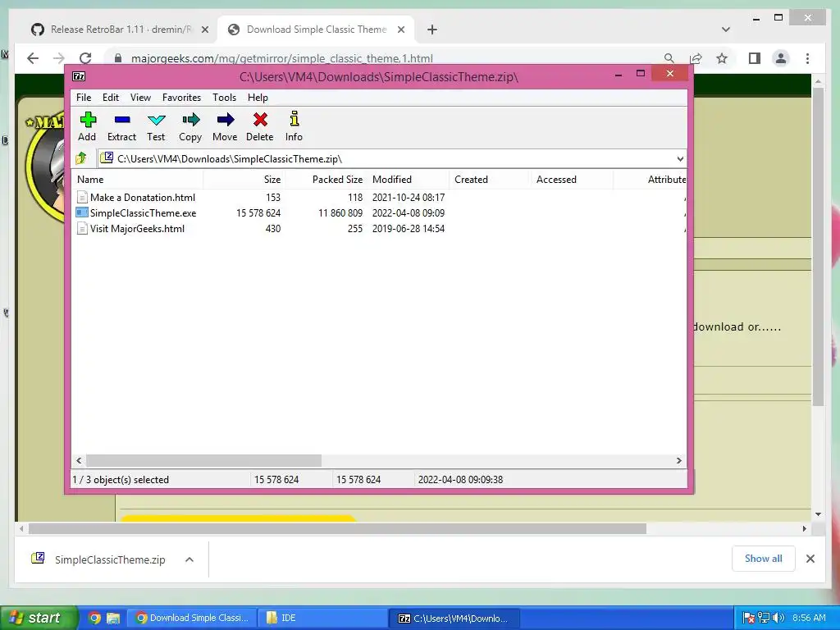Switch to Chrome taskbar window button
The height and width of the screenshot is (630, 840).
click(x=192, y=618)
